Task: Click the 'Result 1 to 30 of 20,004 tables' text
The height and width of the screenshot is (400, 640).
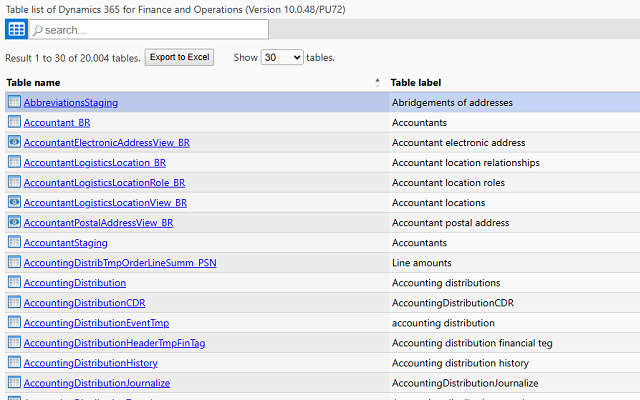Action: [x=73, y=58]
